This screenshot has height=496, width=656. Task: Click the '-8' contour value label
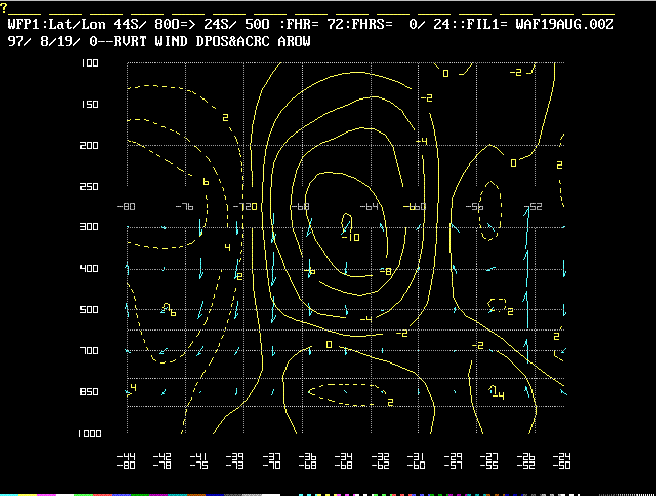[x=385, y=272]
